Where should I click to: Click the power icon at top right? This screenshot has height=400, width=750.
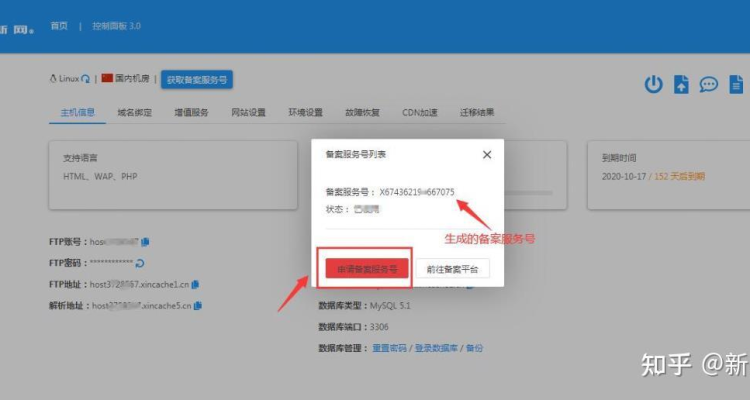pyautogui.click(x=653, y=84)
